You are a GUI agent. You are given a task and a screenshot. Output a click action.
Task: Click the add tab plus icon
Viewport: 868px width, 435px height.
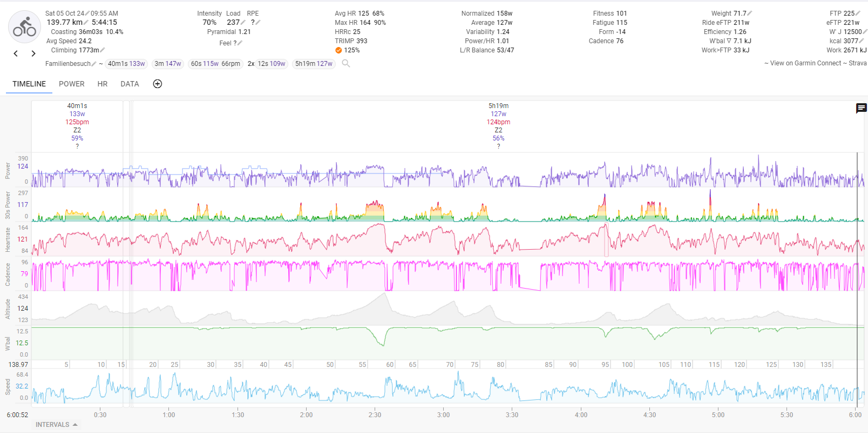point(158,84)
